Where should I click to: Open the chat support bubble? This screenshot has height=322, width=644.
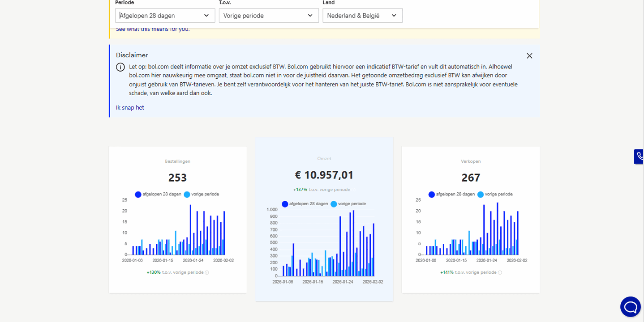[631, 307]
